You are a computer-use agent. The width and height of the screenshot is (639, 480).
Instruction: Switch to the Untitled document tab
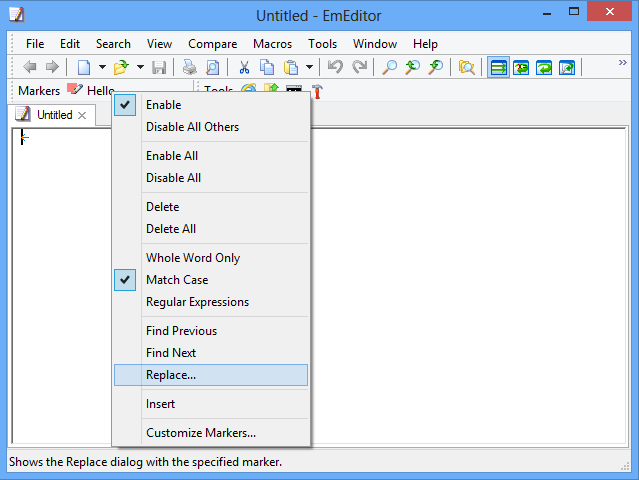click(x=52, y=115)
